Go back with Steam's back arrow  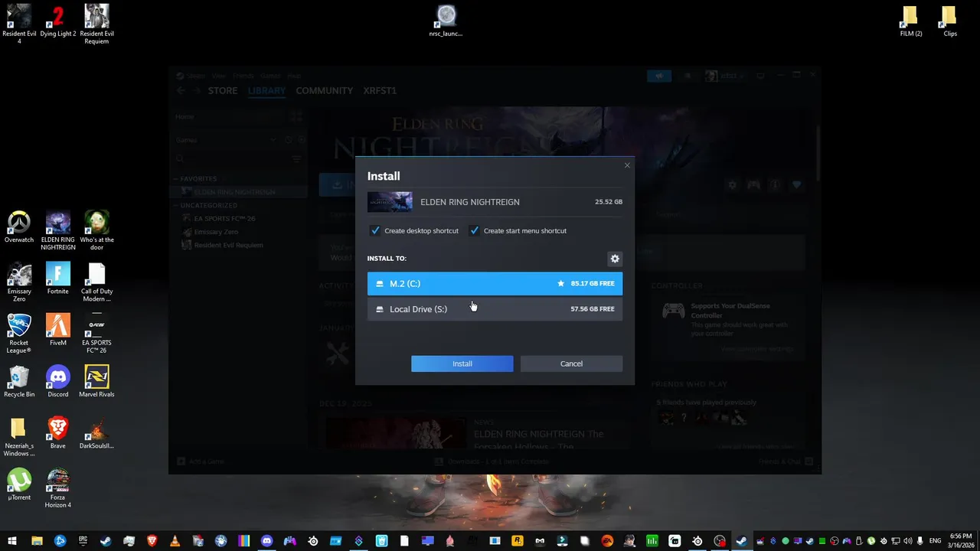(181, 90)
